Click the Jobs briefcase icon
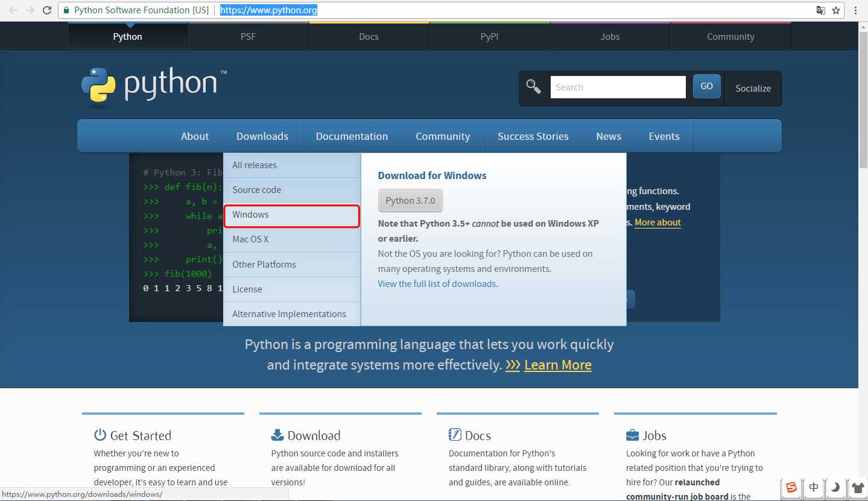The image size is (868, 501). pyautogui.click(x=632, y=435)
